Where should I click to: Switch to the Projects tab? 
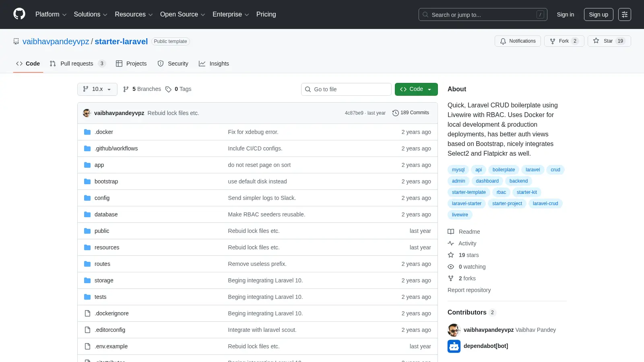[131, 64]
